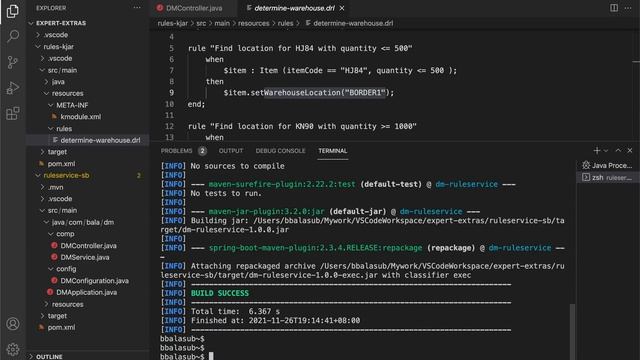Collapse the config folder

66,269
